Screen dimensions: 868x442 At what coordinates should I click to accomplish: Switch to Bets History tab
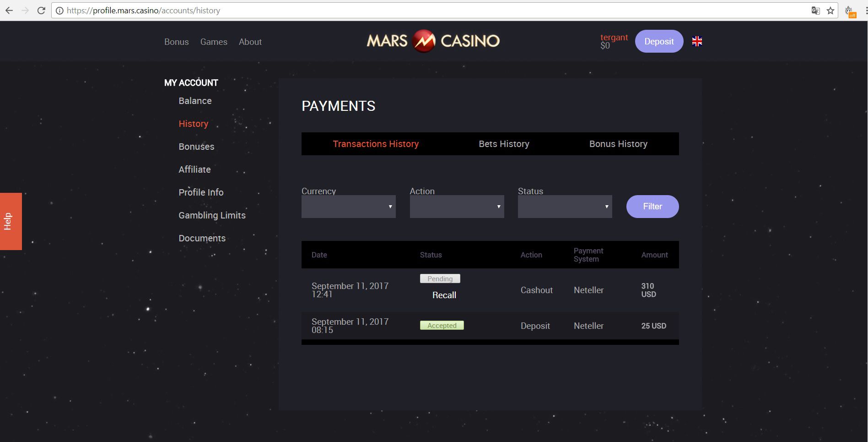click(x=504, y=144)
